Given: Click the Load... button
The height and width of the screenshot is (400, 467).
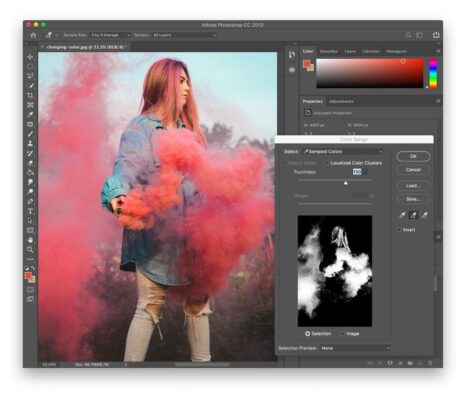Looking at the screenshot, I should pyautogui.click(x=413, y=186).
